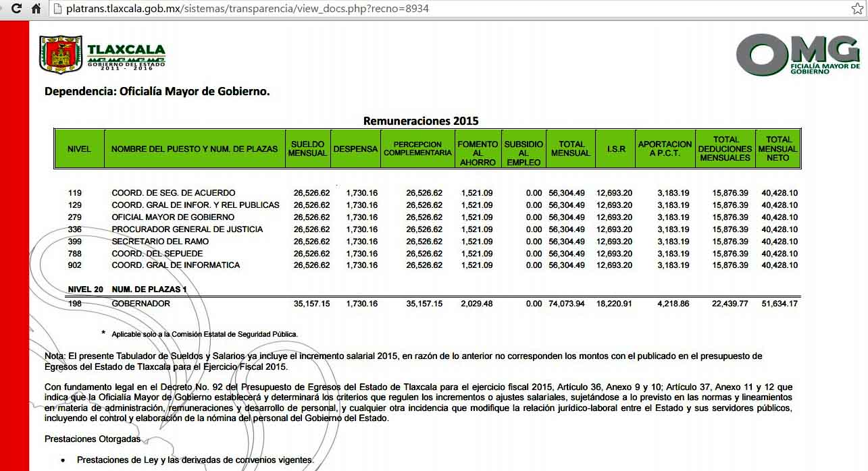Image resolution: width=868 pixels, height=471 pixels.
Task: Click the page info icon before the URL
Action: coord(57,9)
